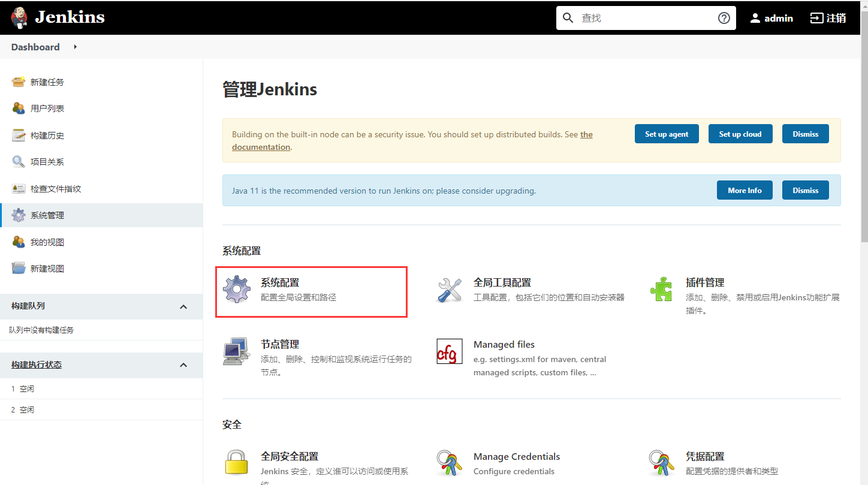Open the admin user profile link
Viewport: 868px width, 485px height.
[x=779, y=18]
